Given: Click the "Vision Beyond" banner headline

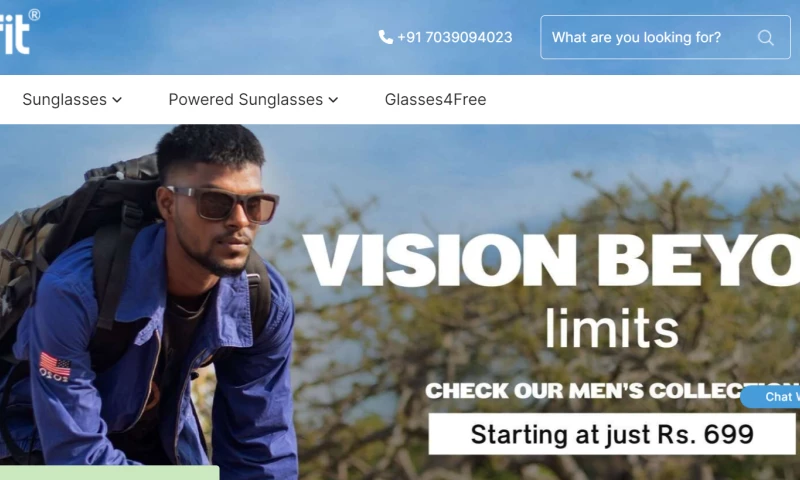Looking at the screenshot, I should click(552, 261).
